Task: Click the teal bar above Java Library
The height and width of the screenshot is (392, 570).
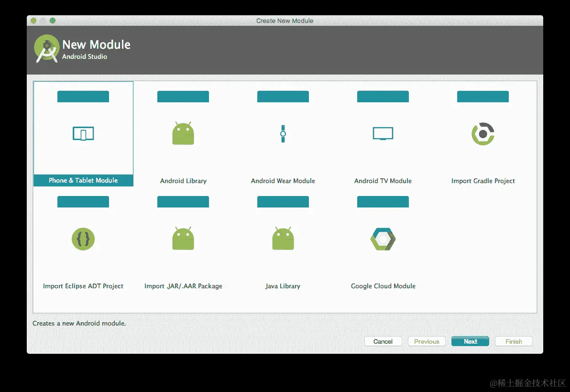Action: click(x=283, y=202)
